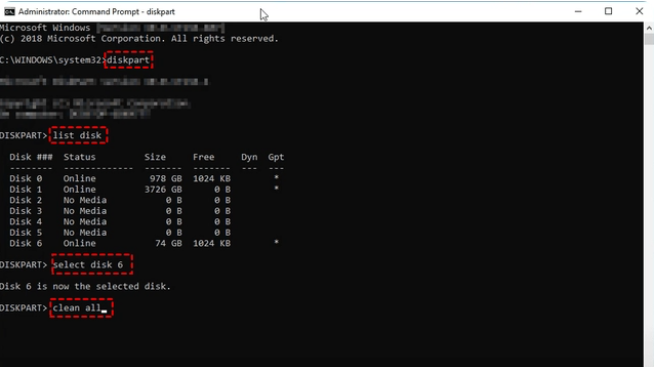Click the 'Disk ###' column header

click(31, 157)
